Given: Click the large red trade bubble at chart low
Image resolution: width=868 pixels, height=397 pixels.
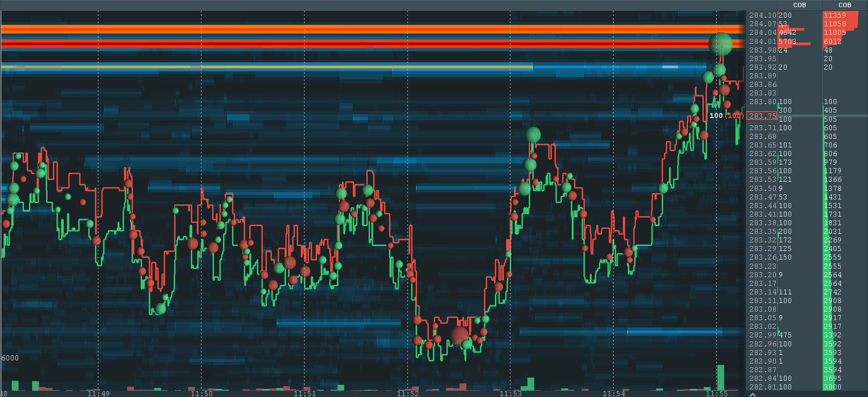Looking at the screenshot, I should click(x=460, y=336).
